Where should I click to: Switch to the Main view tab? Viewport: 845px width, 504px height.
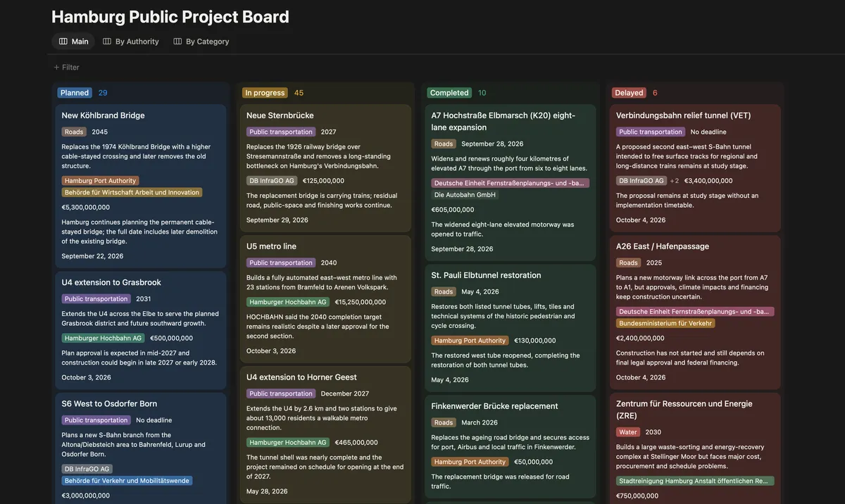tap(73, 42)
